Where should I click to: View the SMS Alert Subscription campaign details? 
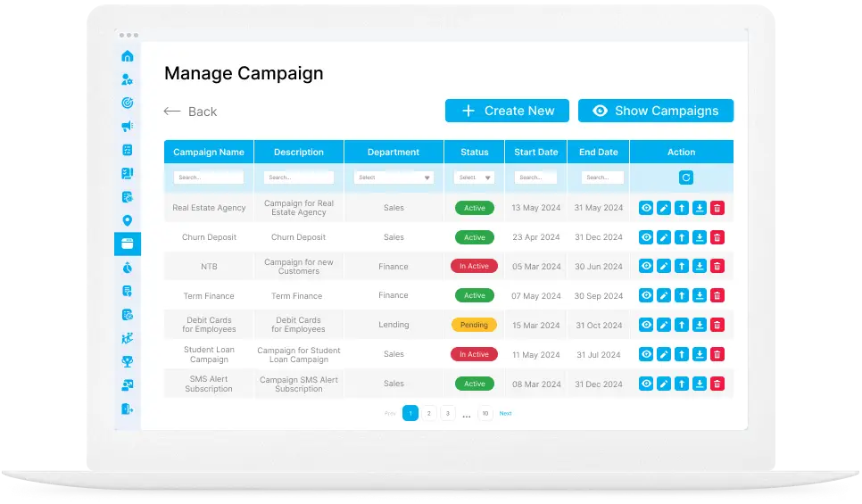[x=646, y=384]
